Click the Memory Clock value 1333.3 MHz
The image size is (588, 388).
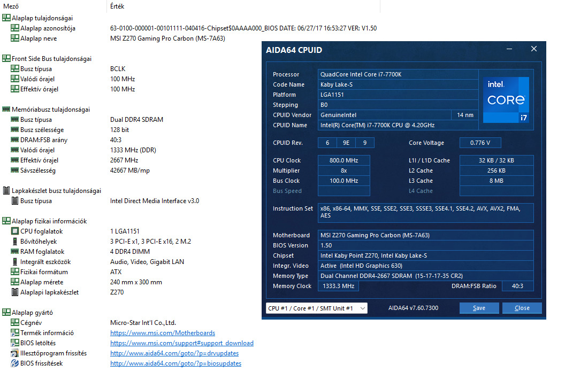tap(339, 286)
